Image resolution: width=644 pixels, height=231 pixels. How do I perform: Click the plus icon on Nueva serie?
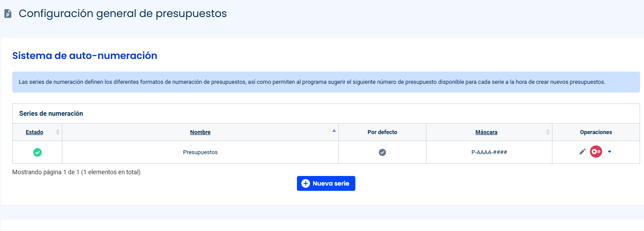[306, 183]
